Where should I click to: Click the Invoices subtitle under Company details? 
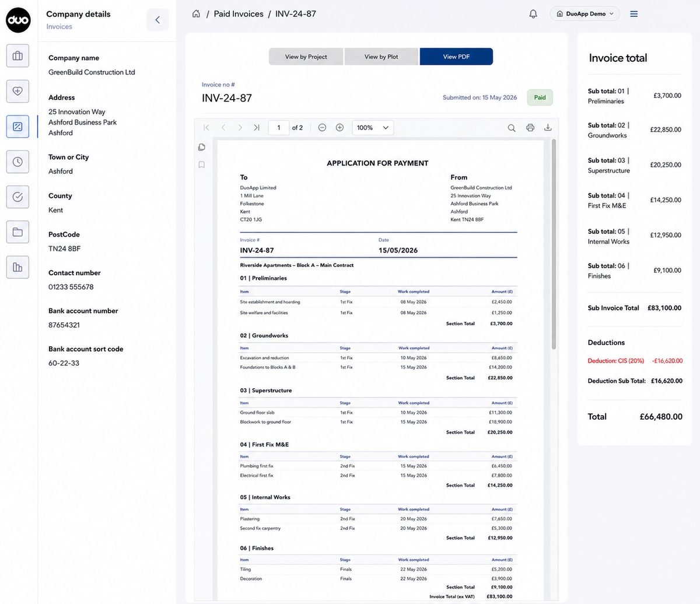coord(60,27)
